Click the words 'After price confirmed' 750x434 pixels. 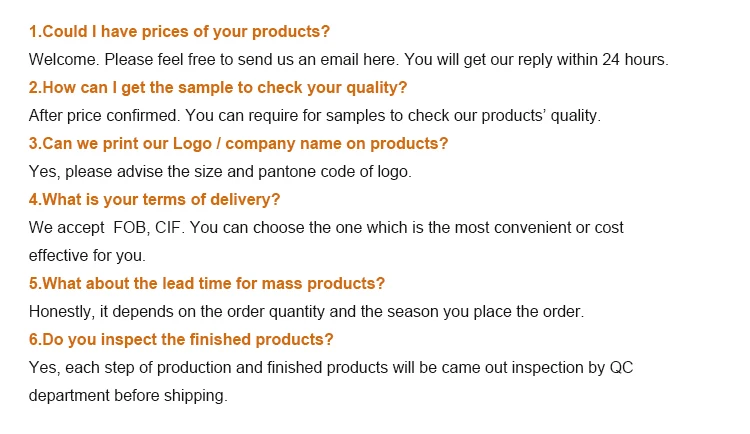tap(104, 116)
